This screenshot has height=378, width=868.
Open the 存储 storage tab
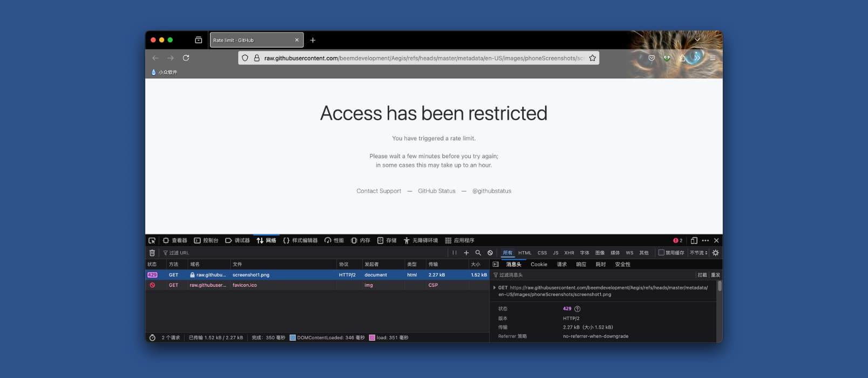tap(386, 240)
